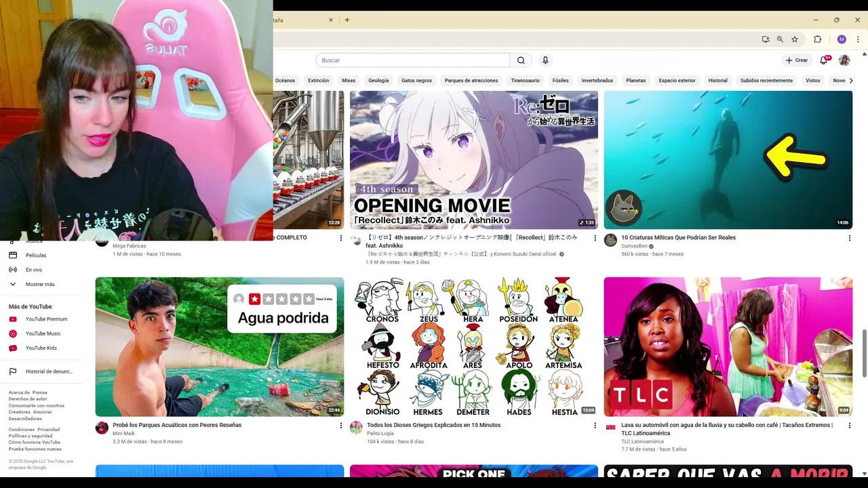Open options menu for TLC Tacaños Extremos video
This screenshot has width=868, height=488.
(849, 426)
